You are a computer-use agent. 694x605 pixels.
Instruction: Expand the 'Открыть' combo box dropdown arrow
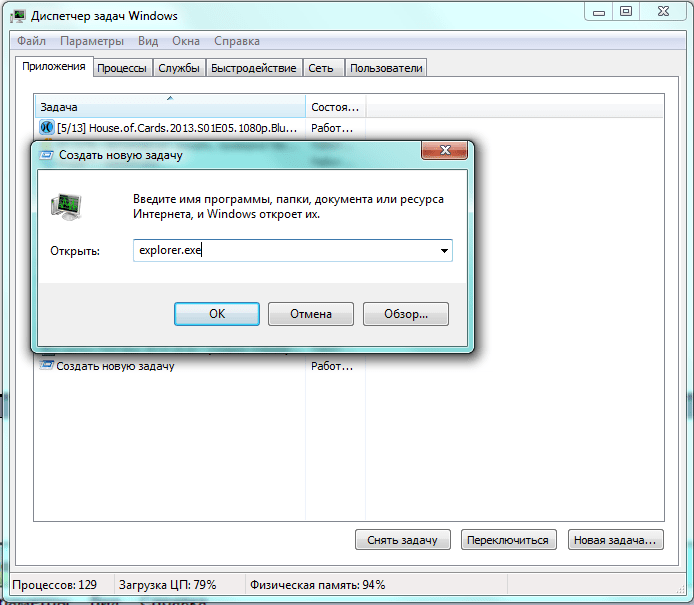[x=444, y=250]
